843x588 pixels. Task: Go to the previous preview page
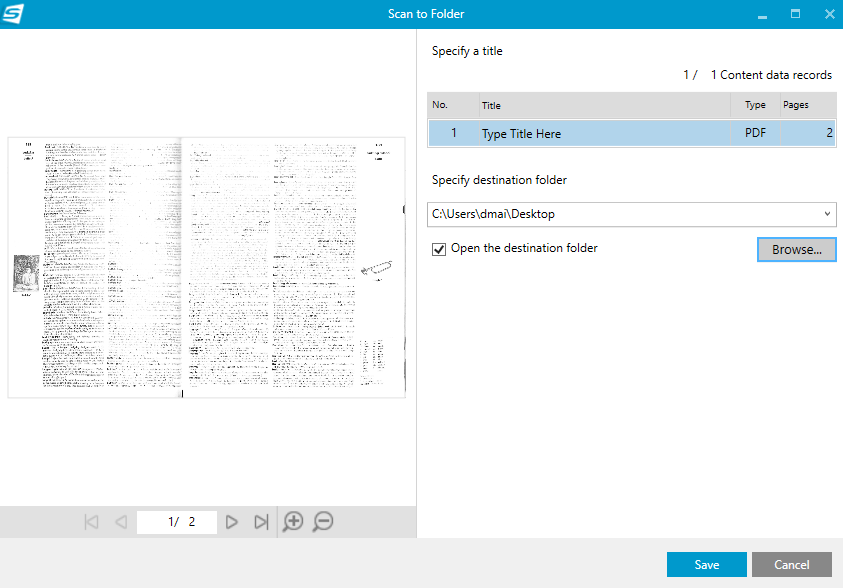click(121, 522)
